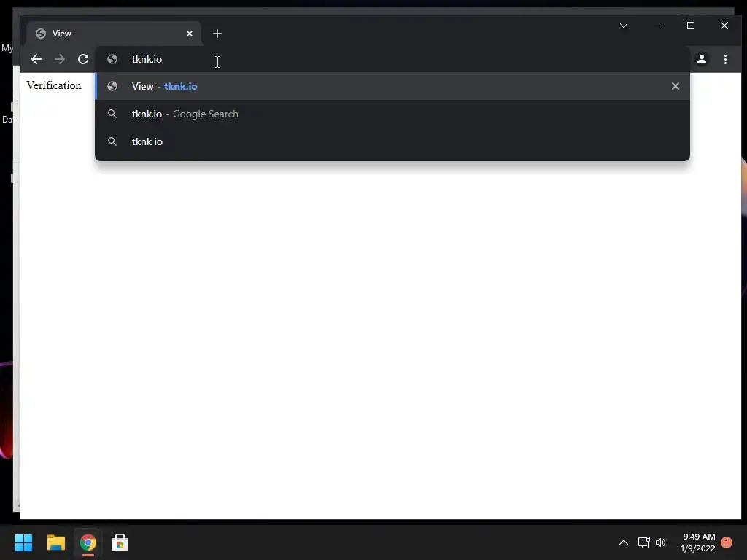Maximize the Chrome window
The width and height of the screenshot is (747, 560).
[x=691, y=26]
